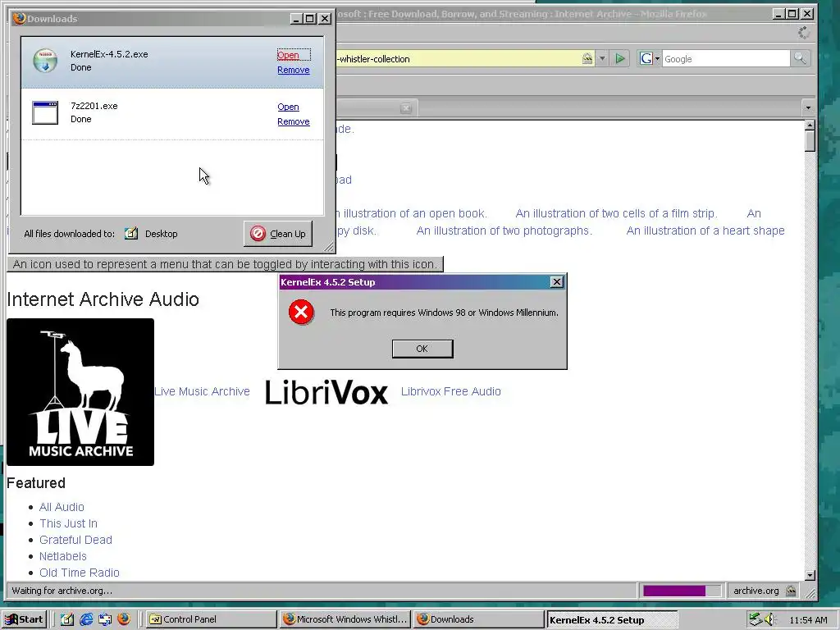Switch to Downloads taskbar button
This screenshot has width=840, height=630.
(x=478, y=619)
